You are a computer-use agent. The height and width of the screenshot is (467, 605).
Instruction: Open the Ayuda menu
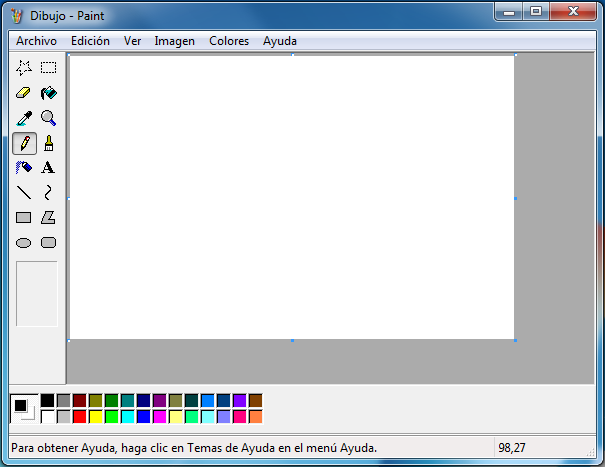pos(279,41)
